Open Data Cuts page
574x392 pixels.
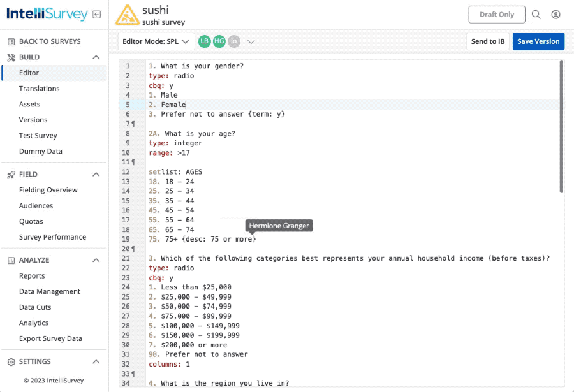35,307
